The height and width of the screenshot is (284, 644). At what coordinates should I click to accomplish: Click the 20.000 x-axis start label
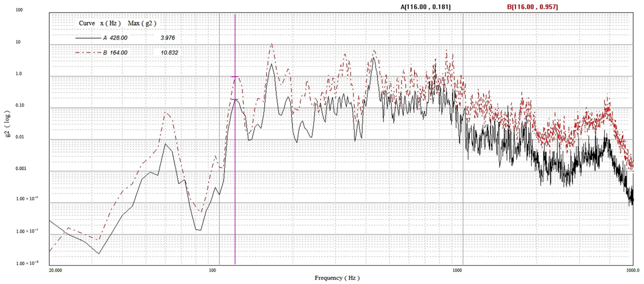(55, 270)
